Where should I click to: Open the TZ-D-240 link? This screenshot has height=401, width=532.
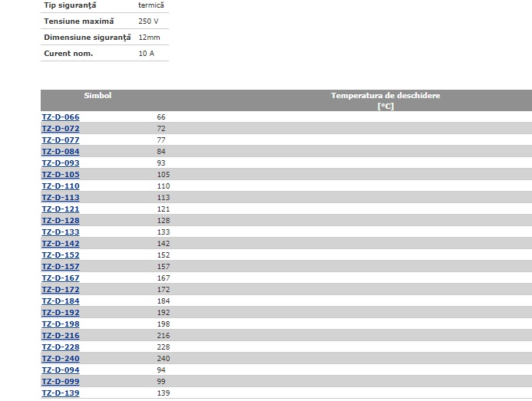coord(61,359)
